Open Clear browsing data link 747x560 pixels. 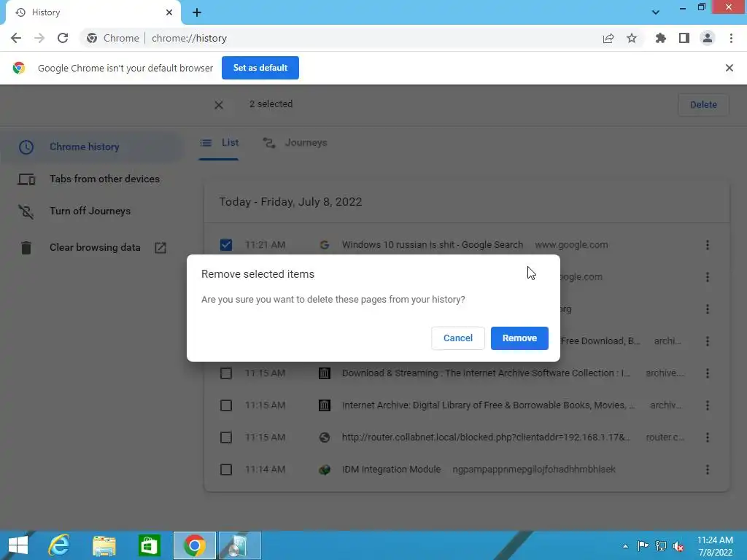point(95,248)
